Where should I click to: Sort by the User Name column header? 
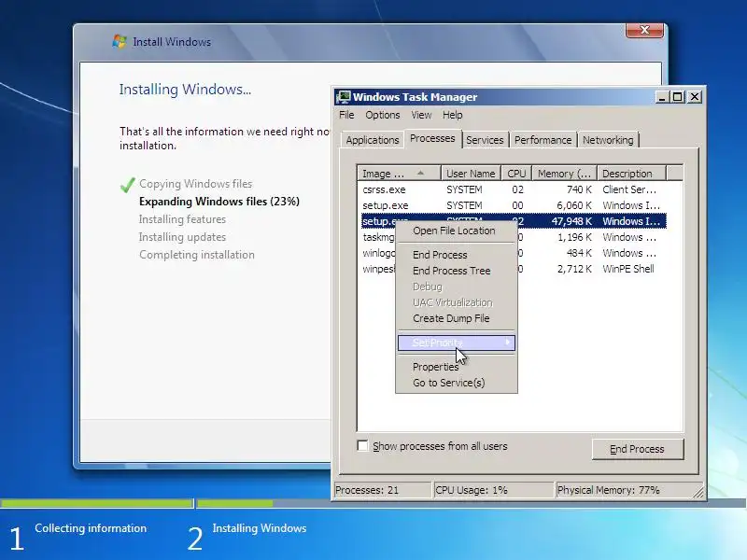pos(471,174)
